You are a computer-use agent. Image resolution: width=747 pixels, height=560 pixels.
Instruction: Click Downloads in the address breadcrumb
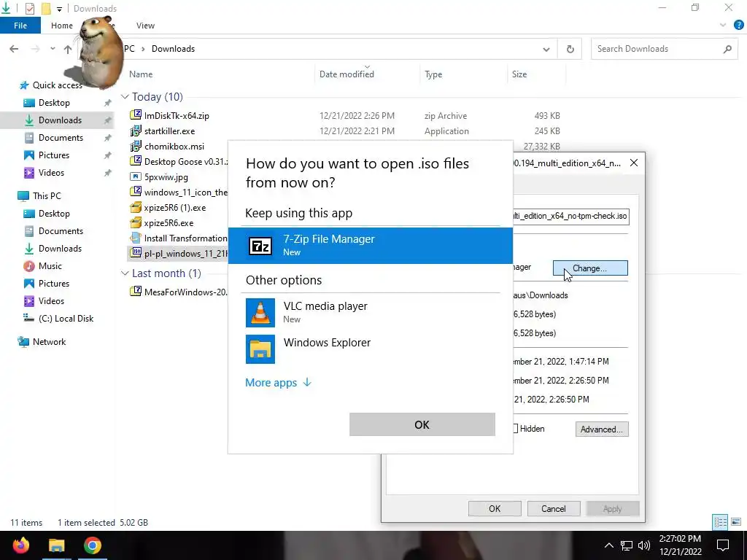point(173,49)
